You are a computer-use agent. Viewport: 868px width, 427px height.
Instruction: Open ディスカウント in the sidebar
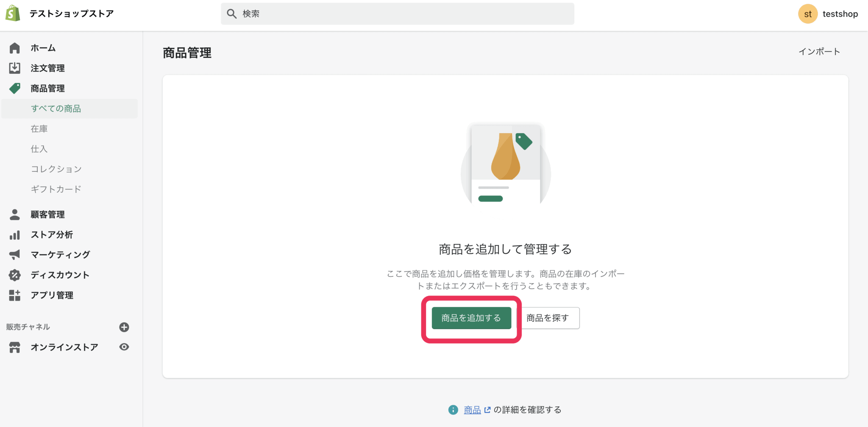coord(60,275)
